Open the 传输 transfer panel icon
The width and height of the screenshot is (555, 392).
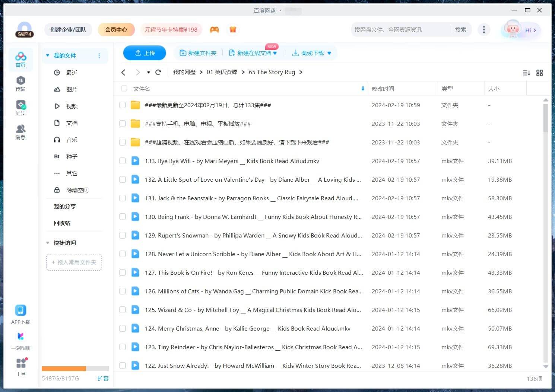20,83
